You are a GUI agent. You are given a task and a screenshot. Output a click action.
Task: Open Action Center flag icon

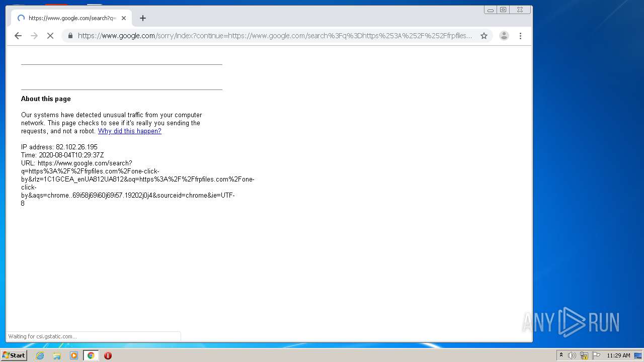(596, 355)
